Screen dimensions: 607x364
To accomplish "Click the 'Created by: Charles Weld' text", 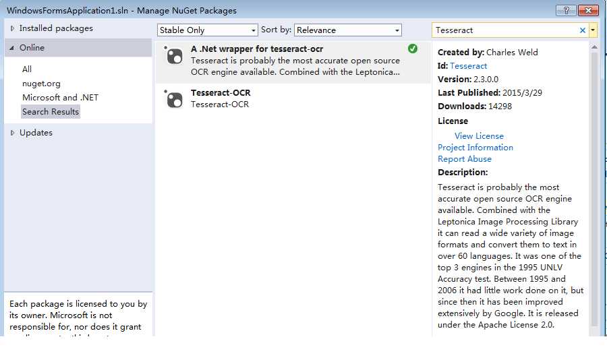I will [x=488, y=52].
